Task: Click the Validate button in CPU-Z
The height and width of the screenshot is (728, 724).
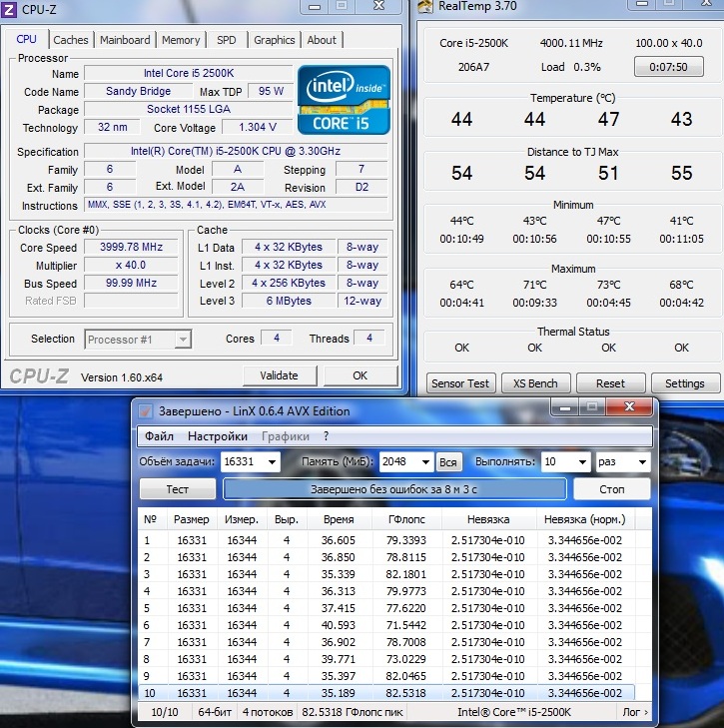Action: pyautogui.click(x=279, y=375)
